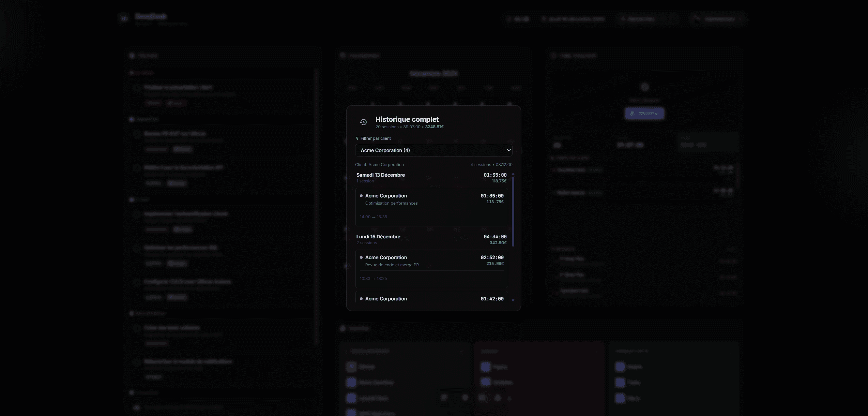Click the bullet dot of the 01:42:00 session
Viewport: 868px width, 416px height.
[x=361, y=299]
